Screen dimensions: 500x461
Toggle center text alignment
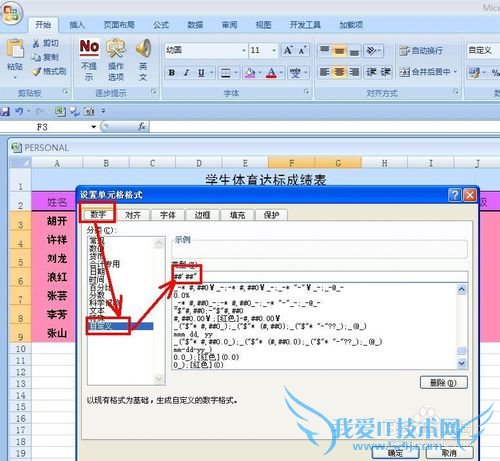pyautogui.click(x=339, y=72)
